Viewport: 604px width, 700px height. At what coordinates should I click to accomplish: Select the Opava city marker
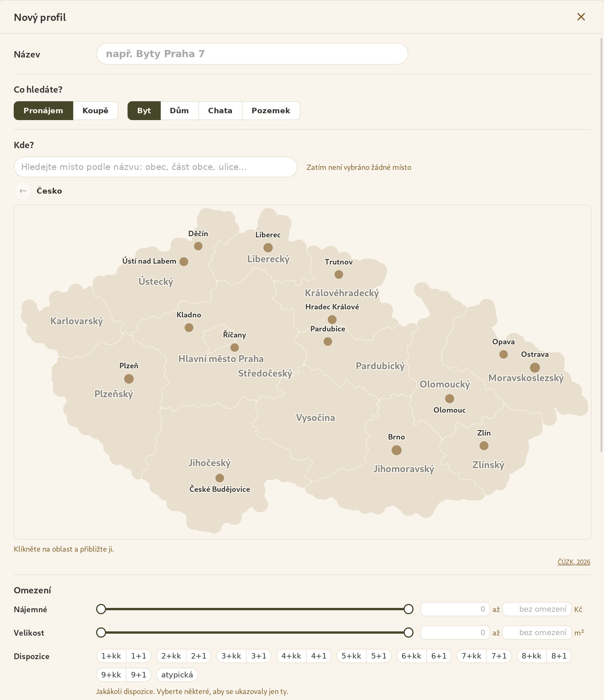click(x=503, y=354)
